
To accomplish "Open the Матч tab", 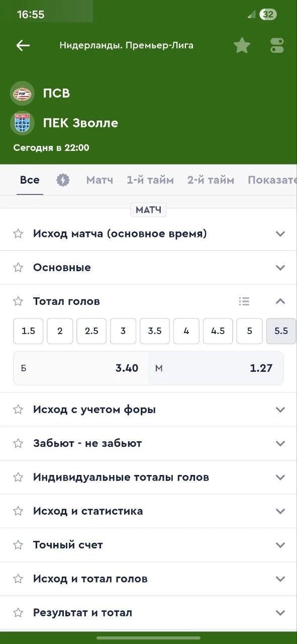I will (100, 179).
